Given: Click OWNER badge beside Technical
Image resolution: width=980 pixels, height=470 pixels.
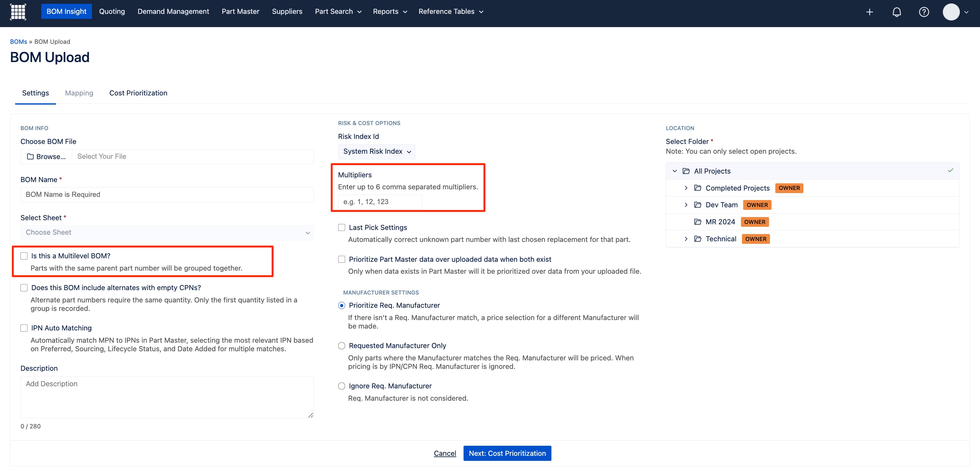Looking at the screenshot, I should [755, 239].
